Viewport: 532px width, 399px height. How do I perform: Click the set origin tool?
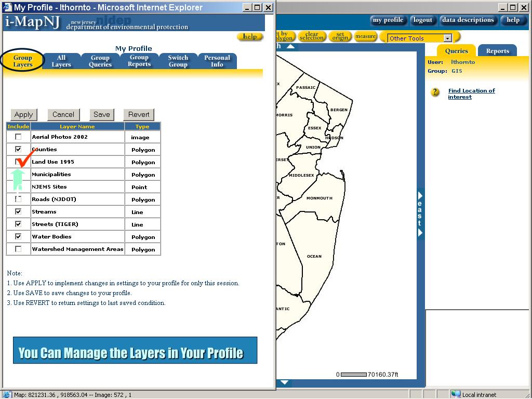tap(340, 36)
